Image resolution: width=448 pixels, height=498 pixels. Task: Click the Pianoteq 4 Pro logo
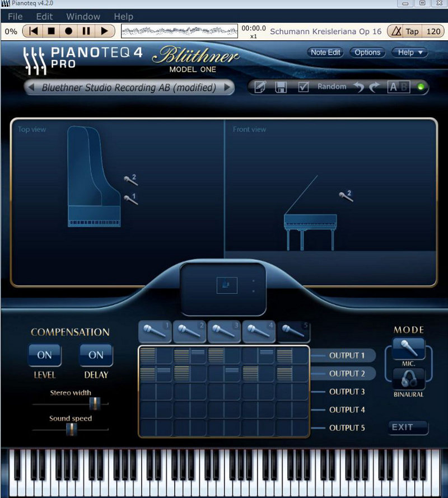[82, 59]
